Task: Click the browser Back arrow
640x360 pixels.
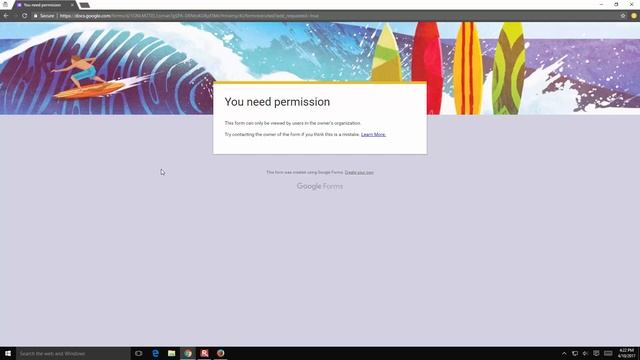Action: [x=6, y=16]
